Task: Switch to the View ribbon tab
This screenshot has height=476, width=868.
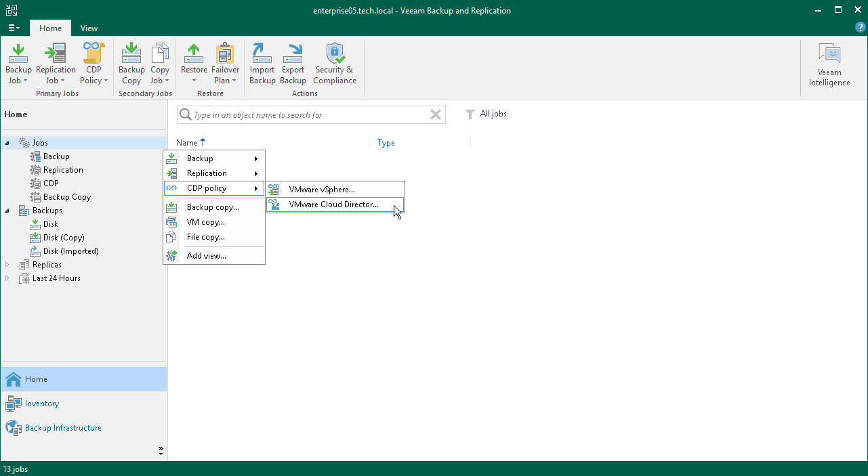Action: pos(89,28)
